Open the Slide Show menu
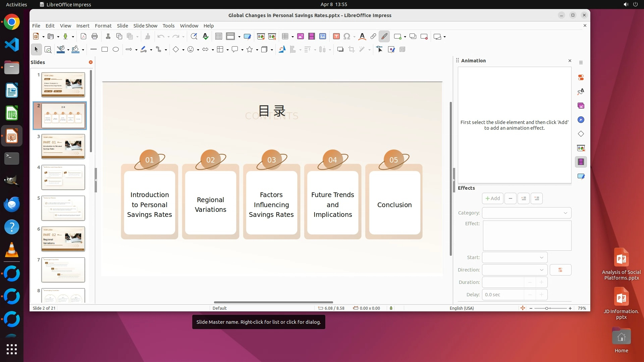Screen dimensions: 644x362 point(145,26)
